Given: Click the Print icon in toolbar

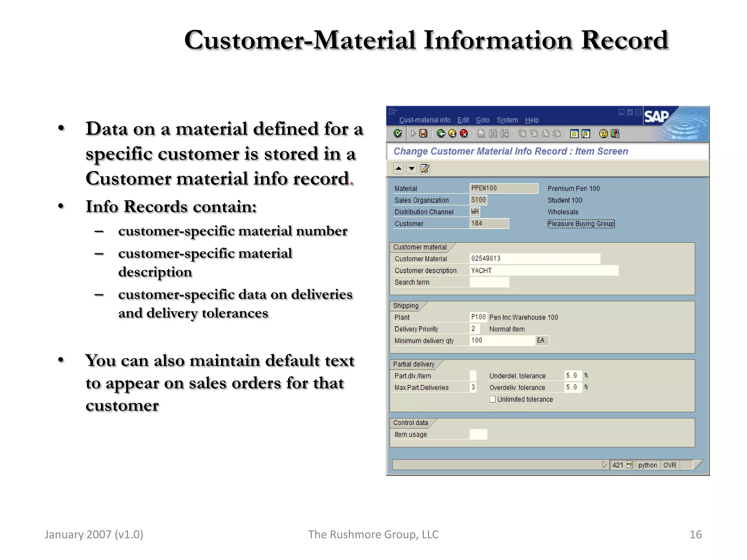Looking at the screenshot, I should tap(481, 133).
